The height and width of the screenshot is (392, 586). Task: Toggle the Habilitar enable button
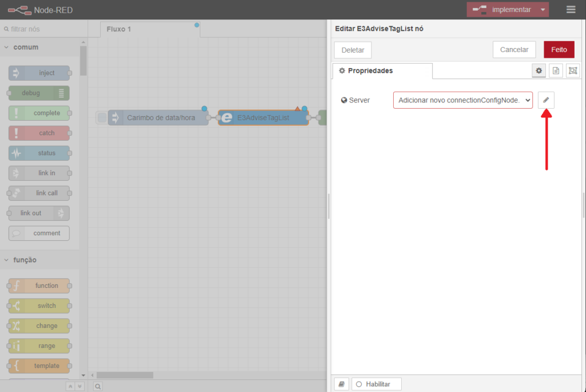[x=377, y=384]
